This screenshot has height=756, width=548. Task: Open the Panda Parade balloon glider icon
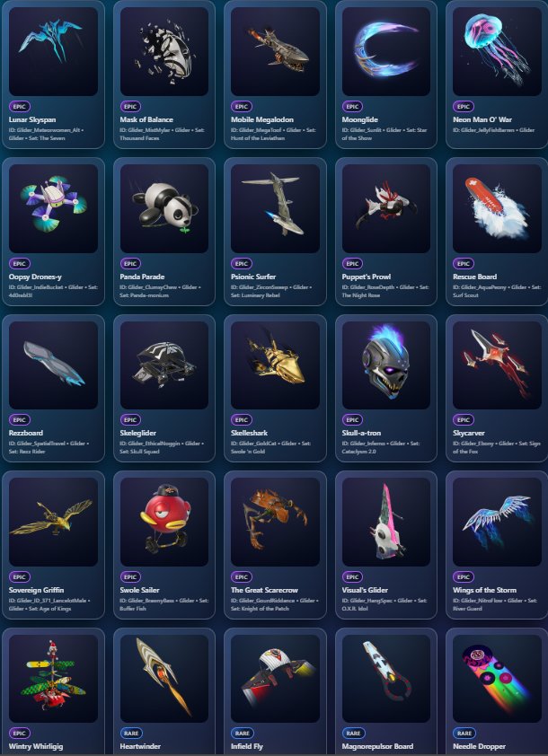click(x=164, y=208)
